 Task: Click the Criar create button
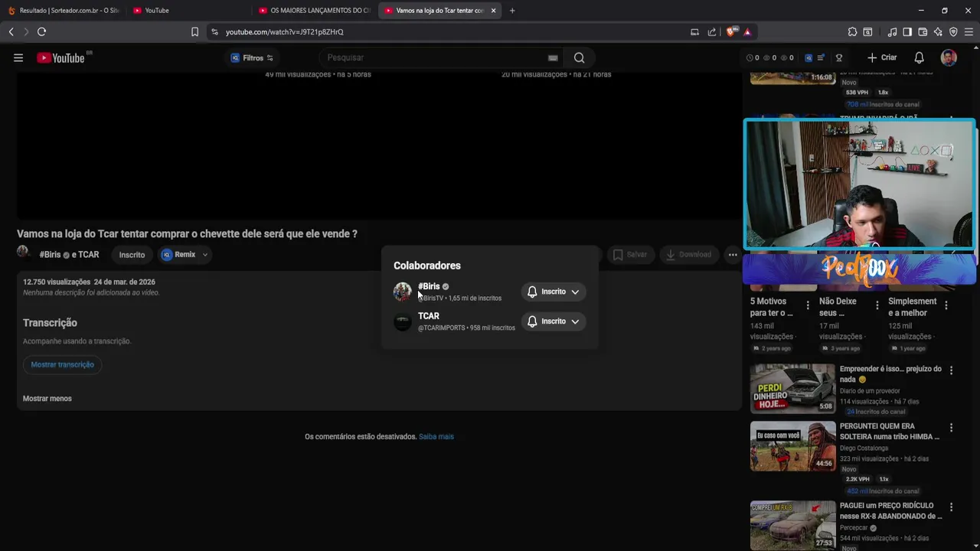coord(881,57)
